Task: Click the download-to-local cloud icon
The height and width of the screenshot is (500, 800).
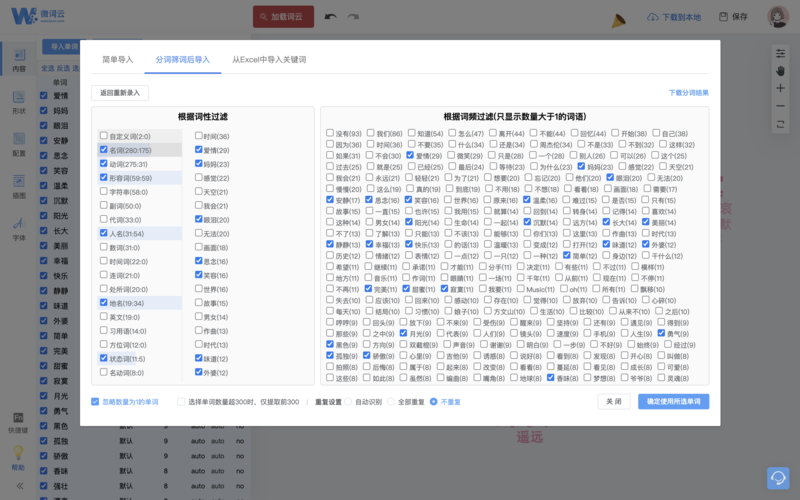Action: click(653, 17)
